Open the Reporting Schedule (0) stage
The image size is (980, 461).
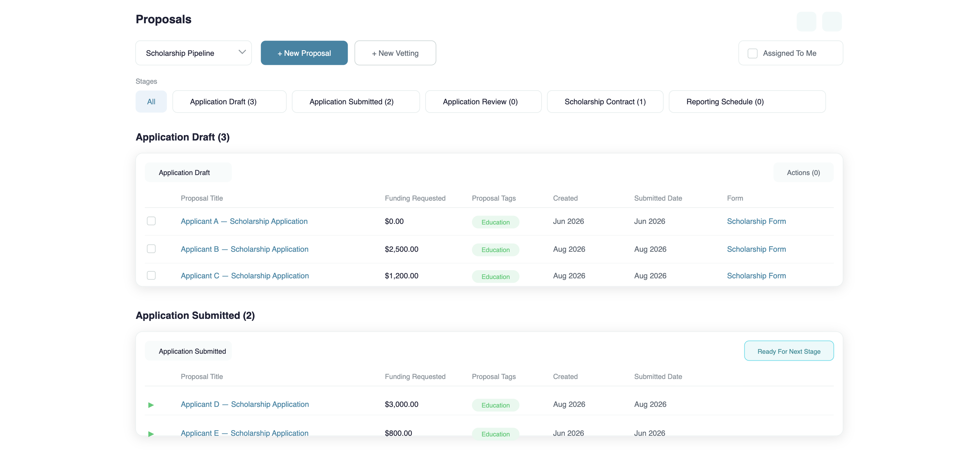tap(747, 102)
